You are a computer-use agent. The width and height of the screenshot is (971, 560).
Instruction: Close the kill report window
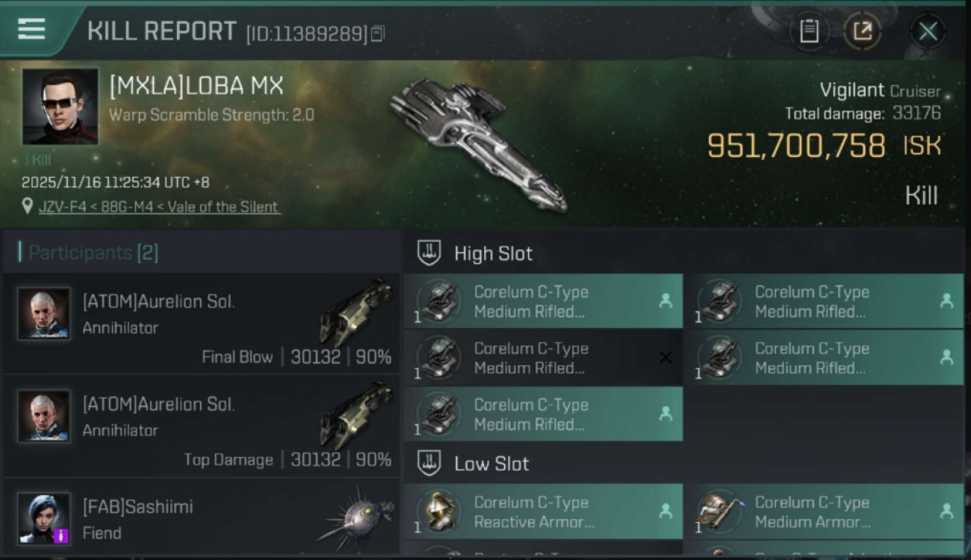click(928, 31)
